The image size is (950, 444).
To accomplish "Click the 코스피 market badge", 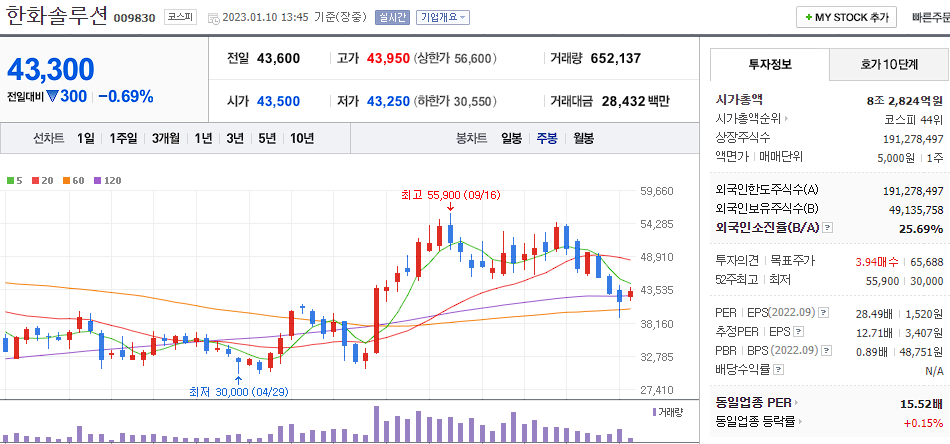I will tap(180, 18).
